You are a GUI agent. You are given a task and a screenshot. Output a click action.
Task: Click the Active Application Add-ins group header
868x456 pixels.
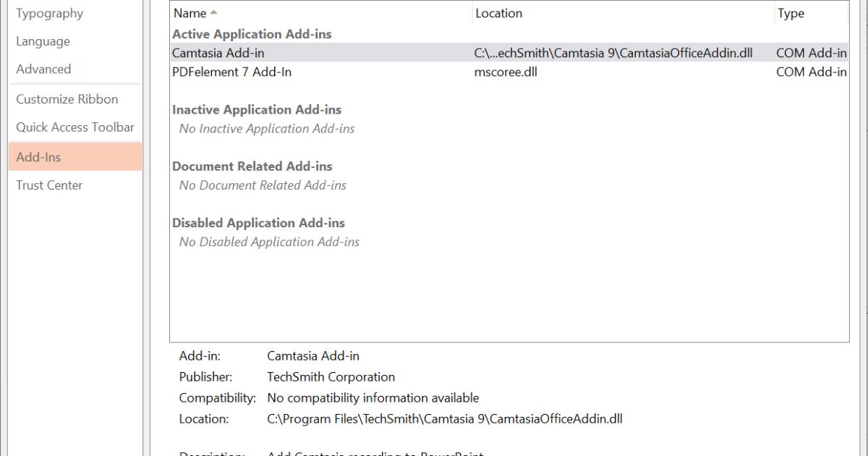[x=252, y=34]
